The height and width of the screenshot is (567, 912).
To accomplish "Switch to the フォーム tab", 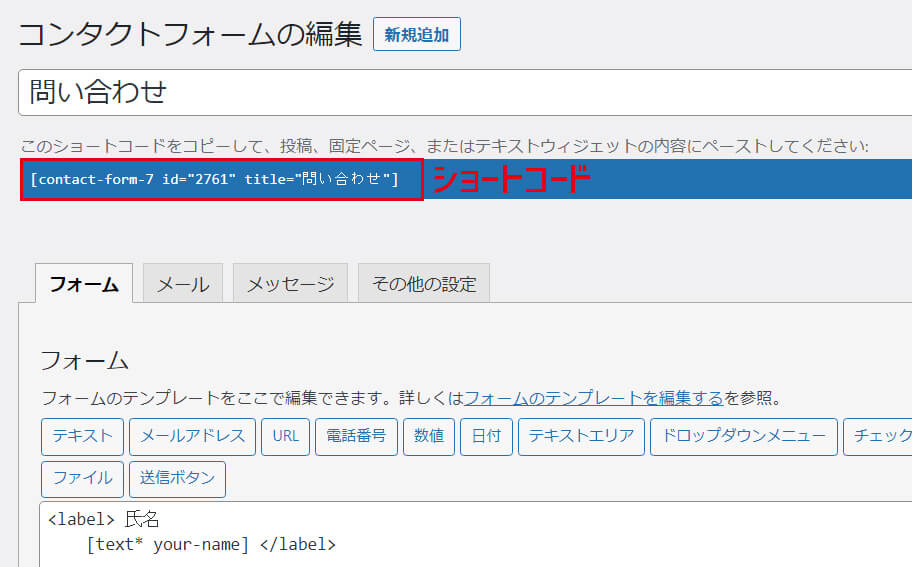I will (84, 284).
